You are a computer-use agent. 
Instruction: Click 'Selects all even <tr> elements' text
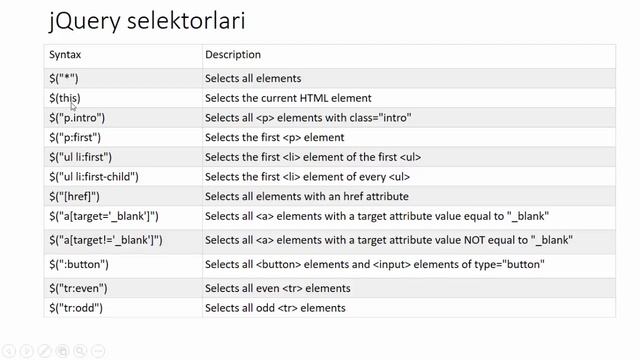click(278, 288)
